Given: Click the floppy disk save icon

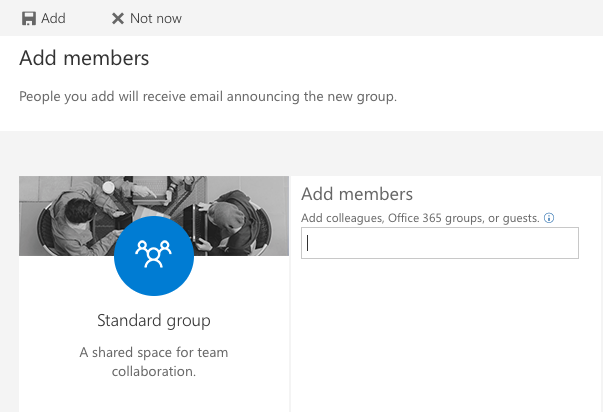Looking at the screenshot, I should pos(28,18).
